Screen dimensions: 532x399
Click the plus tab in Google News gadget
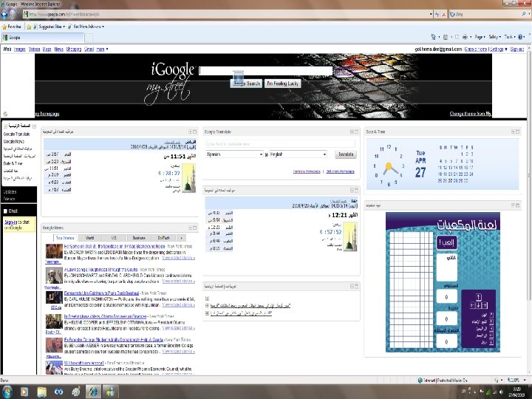point(181,238)
